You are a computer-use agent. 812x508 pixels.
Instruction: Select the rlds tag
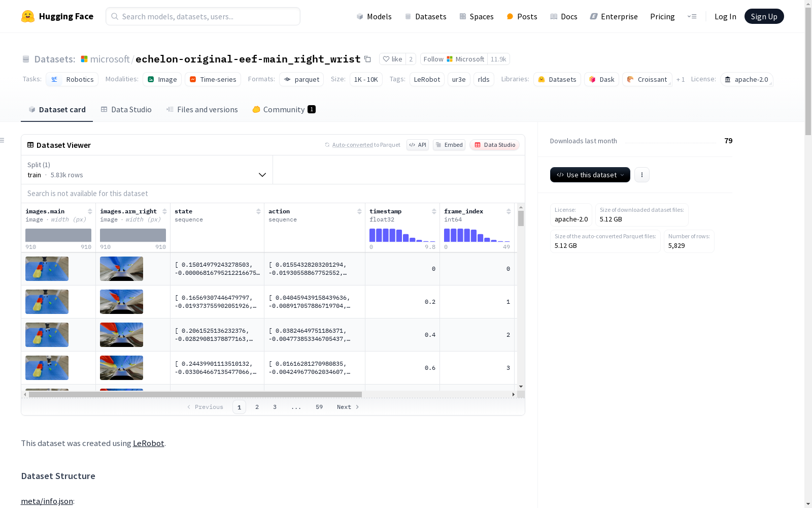click(x=484, y=79)
